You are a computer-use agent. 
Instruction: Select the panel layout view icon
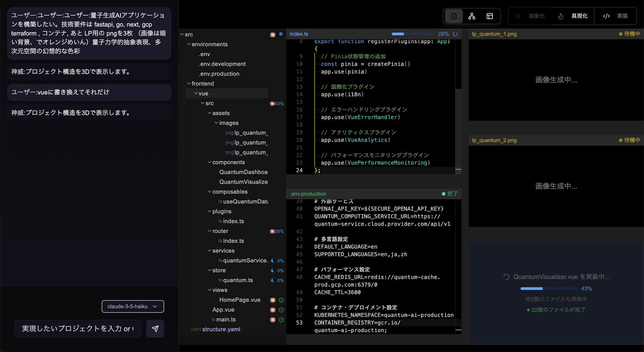[489, 16]
